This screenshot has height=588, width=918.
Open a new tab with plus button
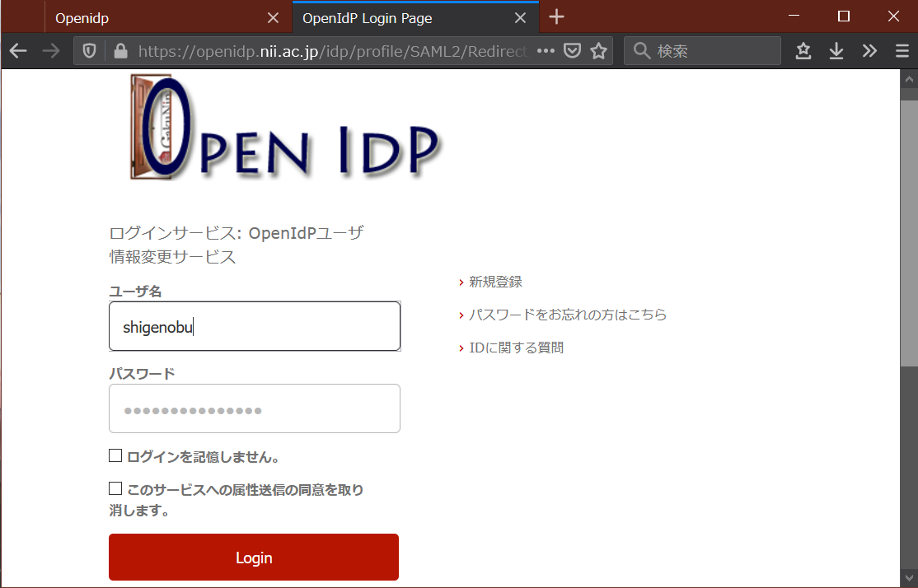(x=557, y=17)
